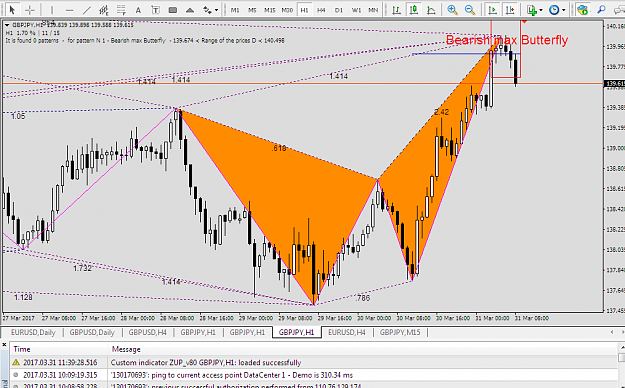This screenshot has width=625, height=388.
Task: Choose the Draw text A tool
Action: (138, 10)
